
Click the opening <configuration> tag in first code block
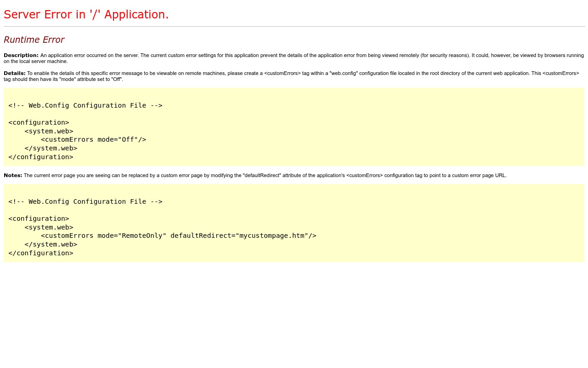tap(39, 122)
